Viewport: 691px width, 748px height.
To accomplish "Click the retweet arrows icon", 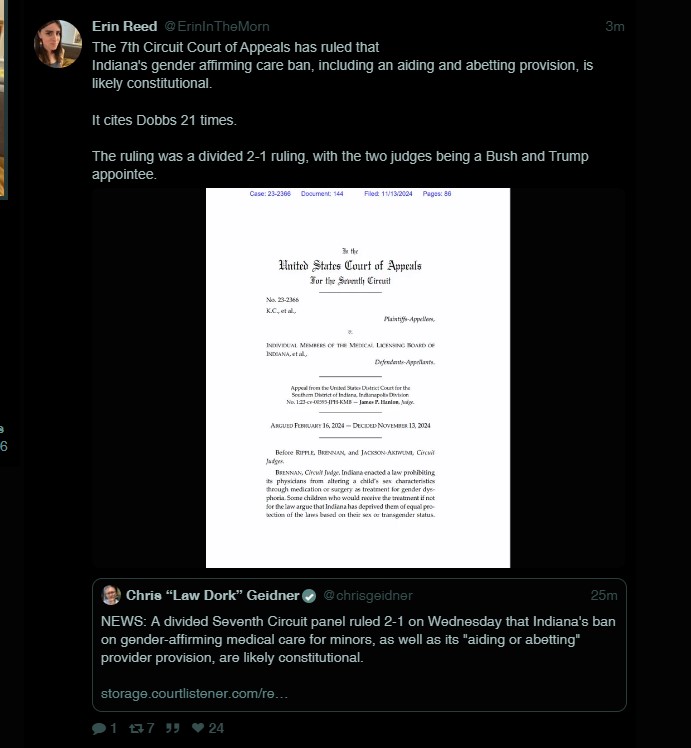I will click(x=136, y=728).
